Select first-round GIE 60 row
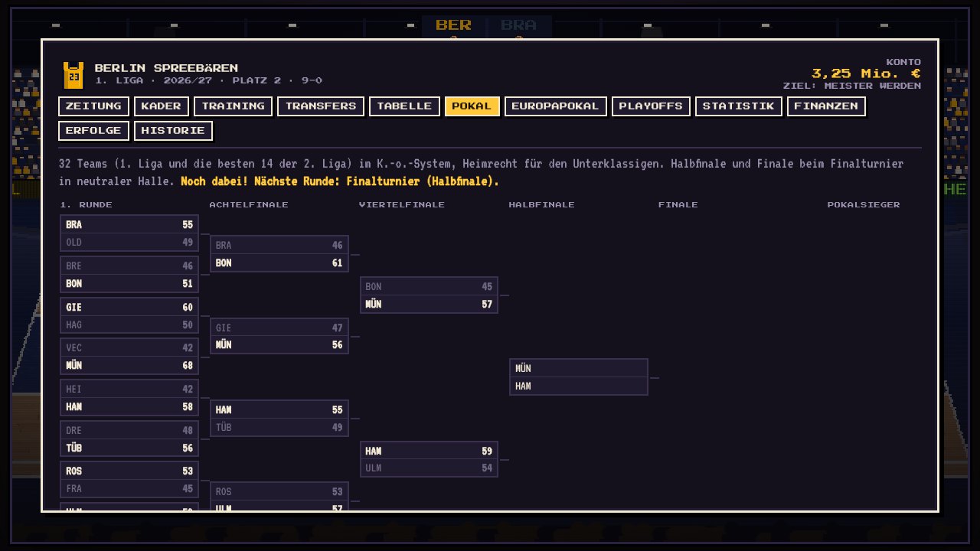980x551 pixels. click(x=129, y=308)
